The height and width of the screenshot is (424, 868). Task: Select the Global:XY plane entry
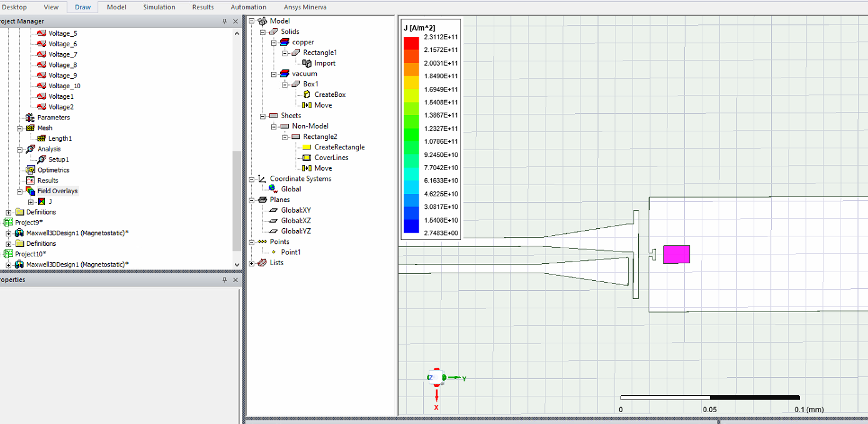point(296,210)
